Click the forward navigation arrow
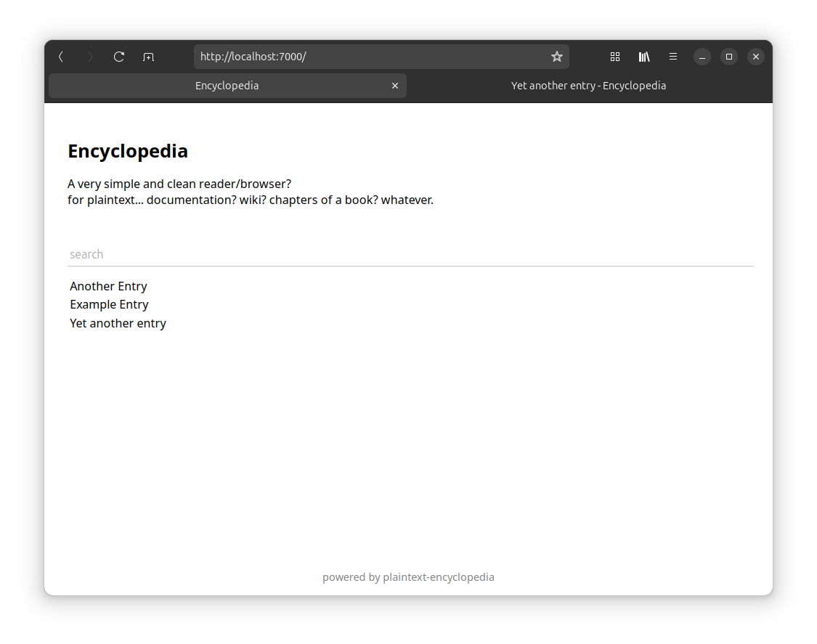 pyautogui.click(x=90, y=57)
